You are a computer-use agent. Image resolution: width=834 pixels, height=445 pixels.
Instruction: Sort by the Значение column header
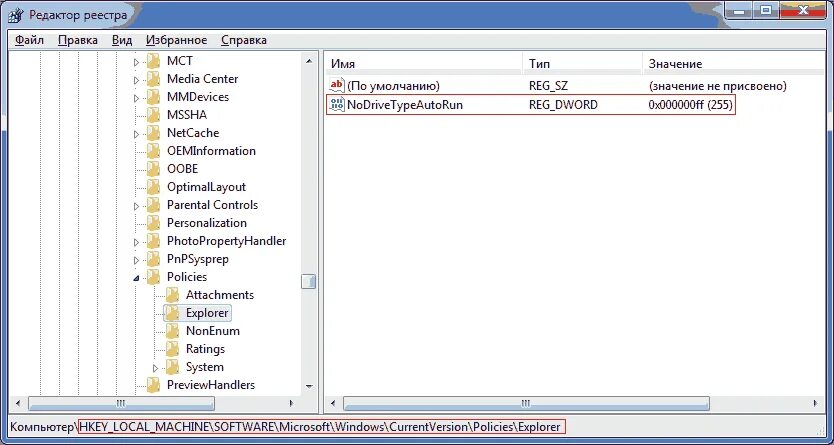(733, 64)
